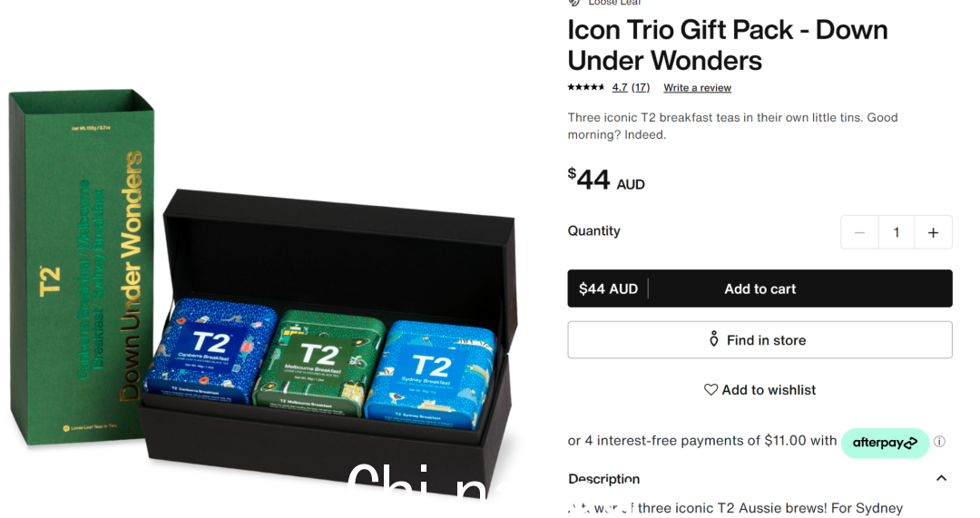This screenshot has height=518, width=980.
Task: Click the five star rating icons
Action: [x=585, y=87]
